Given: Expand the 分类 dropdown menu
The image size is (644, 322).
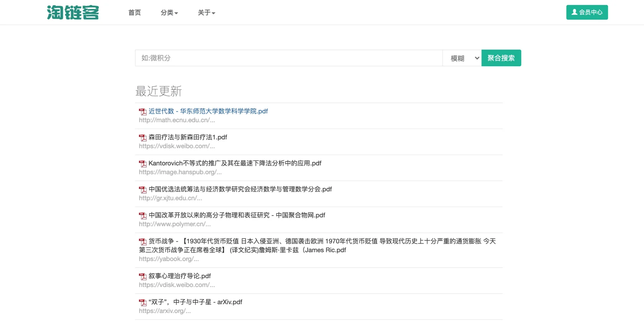Looking at the screenshot, I should [x=169, y=12].
